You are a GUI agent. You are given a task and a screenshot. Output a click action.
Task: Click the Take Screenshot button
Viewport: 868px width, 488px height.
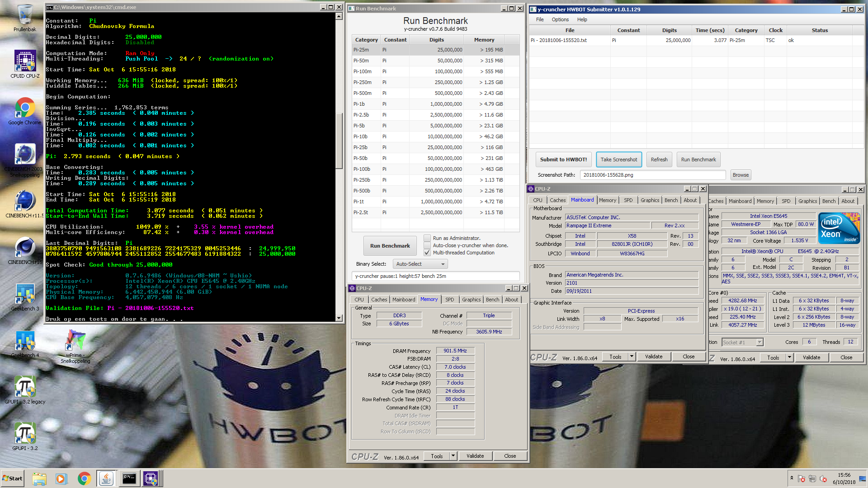click(619, 160)
